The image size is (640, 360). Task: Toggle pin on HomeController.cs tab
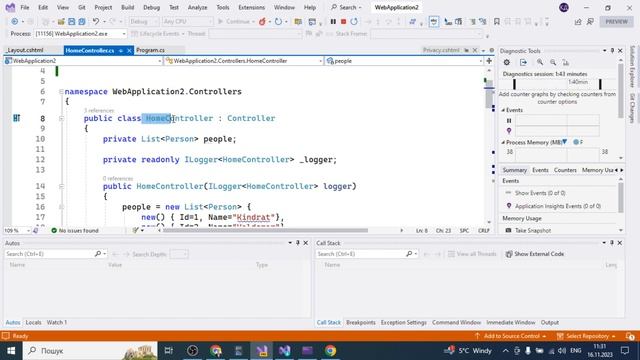121,50
